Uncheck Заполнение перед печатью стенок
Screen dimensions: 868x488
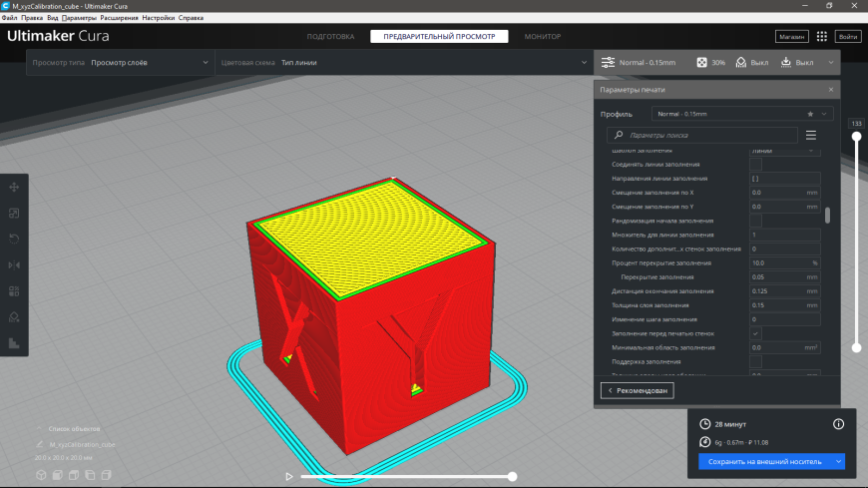coord(755,333)
